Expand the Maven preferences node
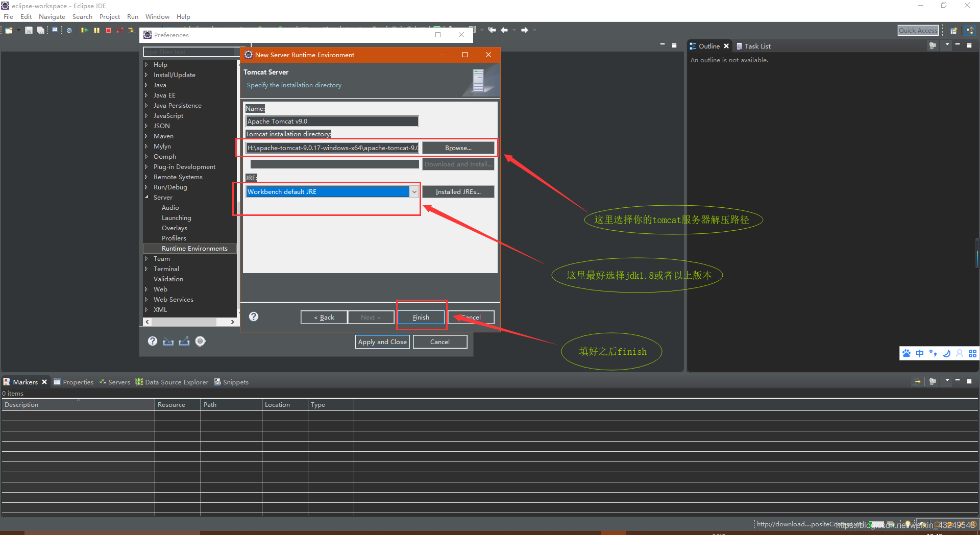980x535 pixels. point(146,136)
